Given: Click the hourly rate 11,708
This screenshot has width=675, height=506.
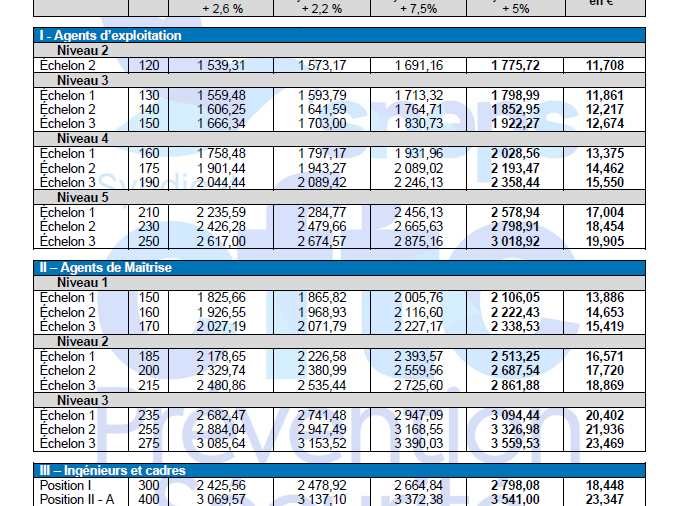Looking at the screenshot, I should point(605,65).
